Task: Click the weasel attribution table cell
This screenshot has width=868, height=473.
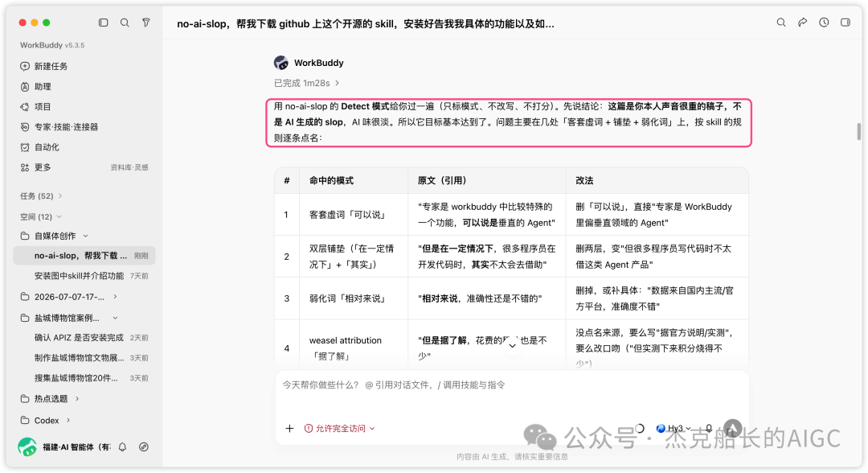Action: click(354, 348)
